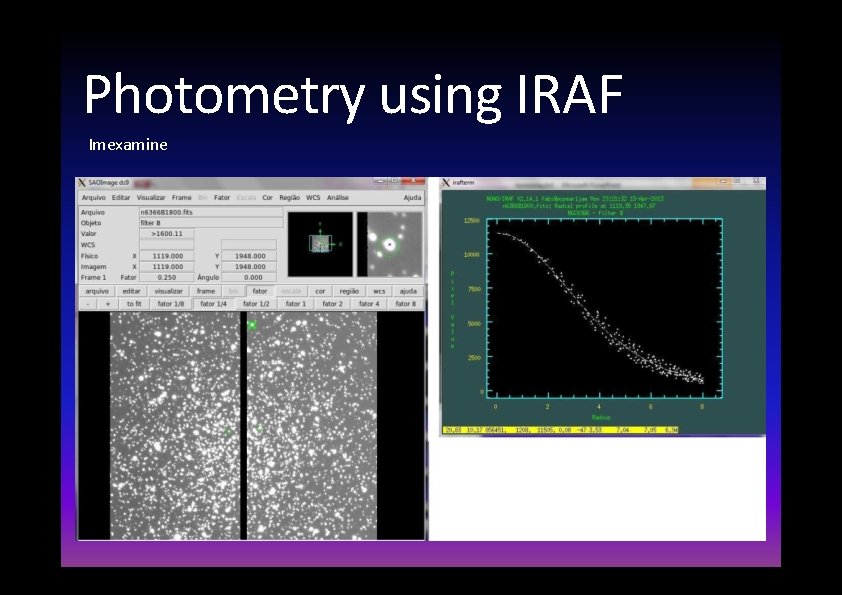Click the Objeto field showing filter B

click(x=211, y=223)
